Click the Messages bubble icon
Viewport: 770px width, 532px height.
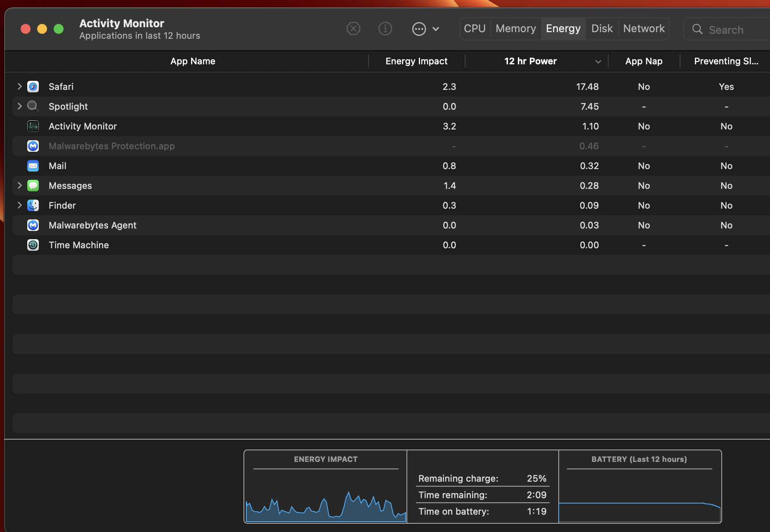33,186
